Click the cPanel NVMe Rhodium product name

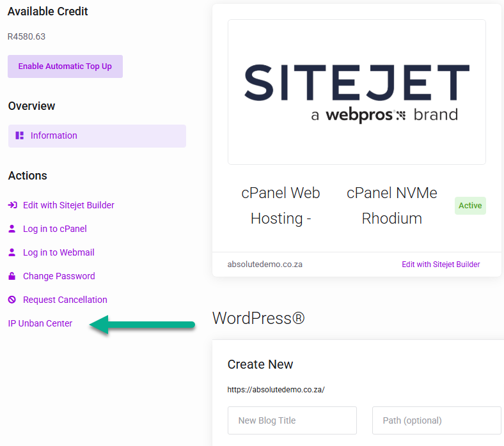pyautogui.click(x=392, y=206)
